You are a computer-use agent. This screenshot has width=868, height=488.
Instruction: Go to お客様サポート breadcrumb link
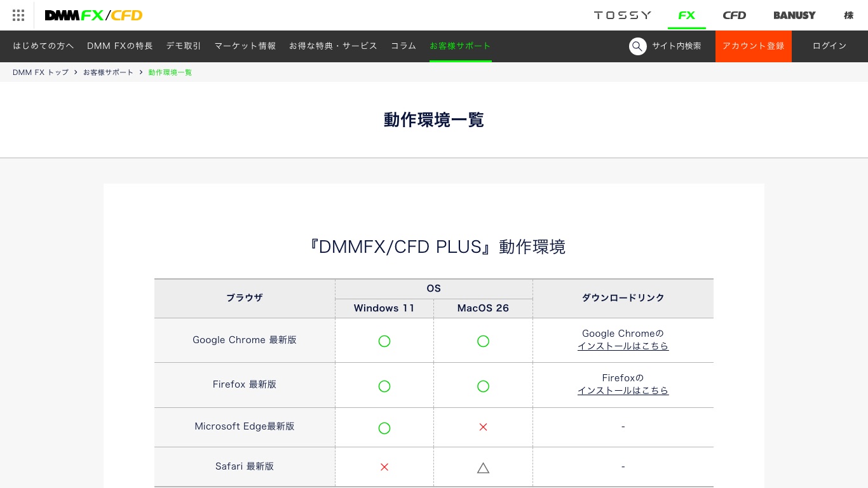click(109, 72)
